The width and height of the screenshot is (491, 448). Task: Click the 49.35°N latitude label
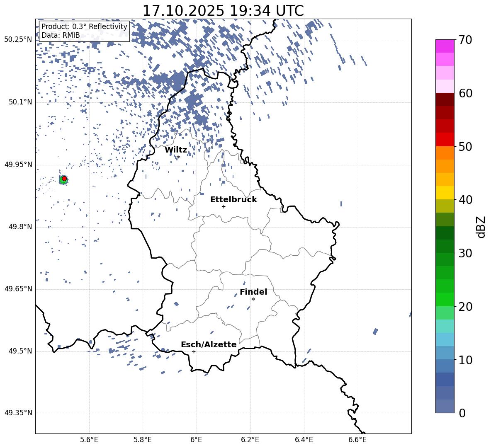tap(18, 413)
